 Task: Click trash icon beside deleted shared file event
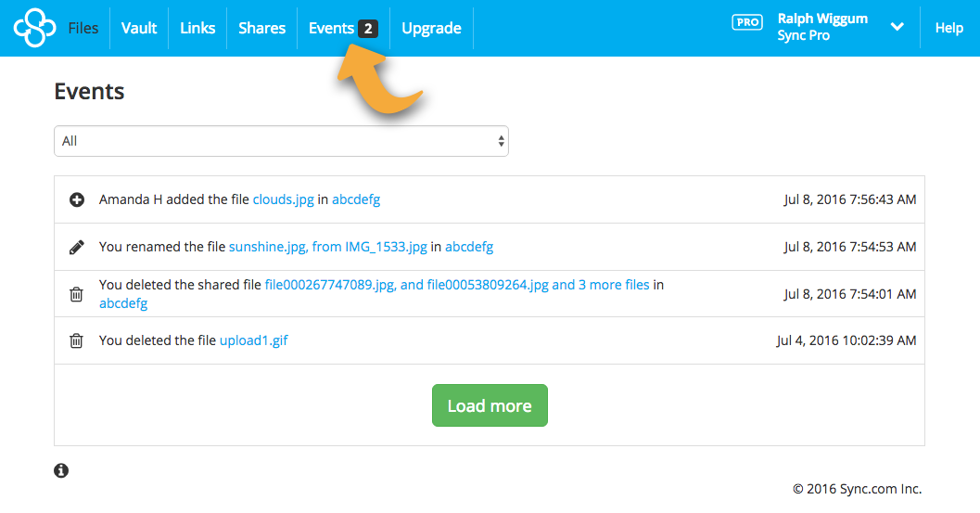[77, 294]
